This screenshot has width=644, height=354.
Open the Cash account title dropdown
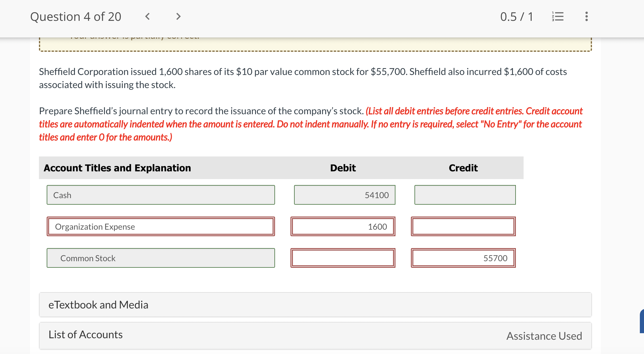pyautogui.click(x=161, y=195)
